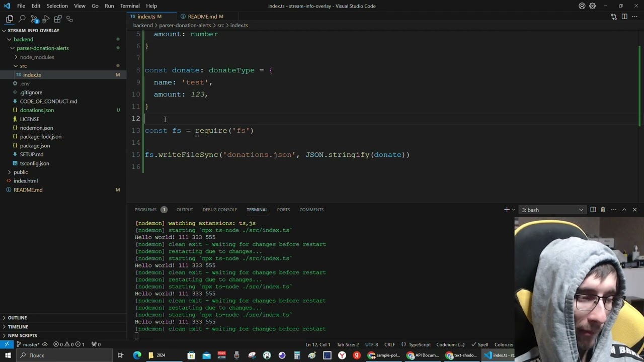The image size is (644, 362).
Task: Click the Windows Start button
Action: pyautogui.click(x=8, y=355)
